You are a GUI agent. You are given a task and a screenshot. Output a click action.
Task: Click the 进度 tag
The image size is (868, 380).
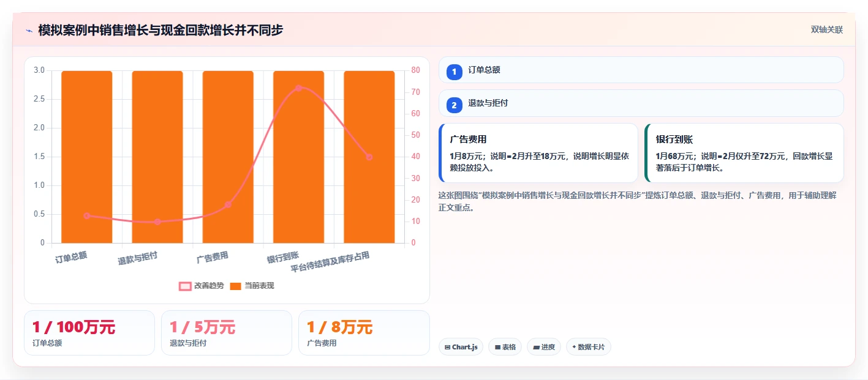[x=544, y=347]
